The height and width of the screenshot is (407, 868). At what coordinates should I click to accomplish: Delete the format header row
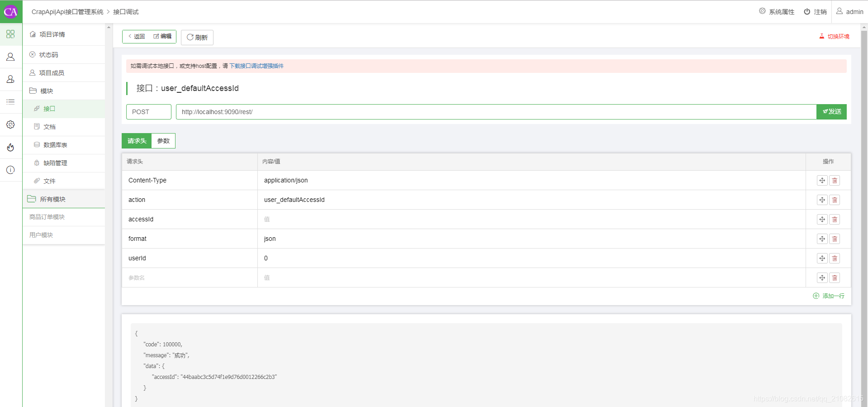coord(835,239)
